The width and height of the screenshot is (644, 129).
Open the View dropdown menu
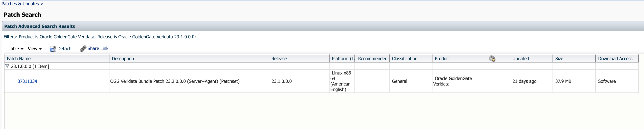coord(35,49)
